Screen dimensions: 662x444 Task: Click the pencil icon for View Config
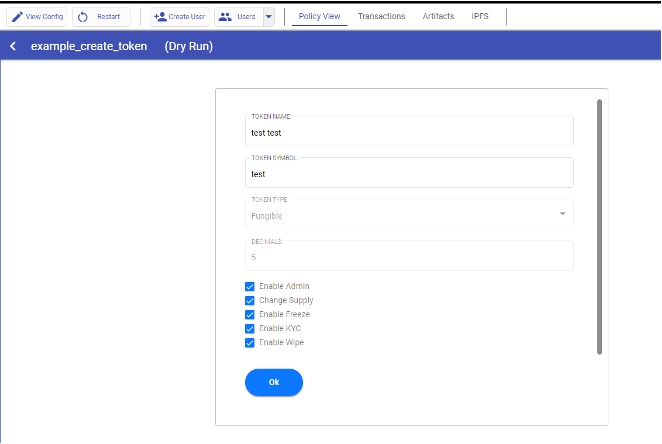(16, 17)
